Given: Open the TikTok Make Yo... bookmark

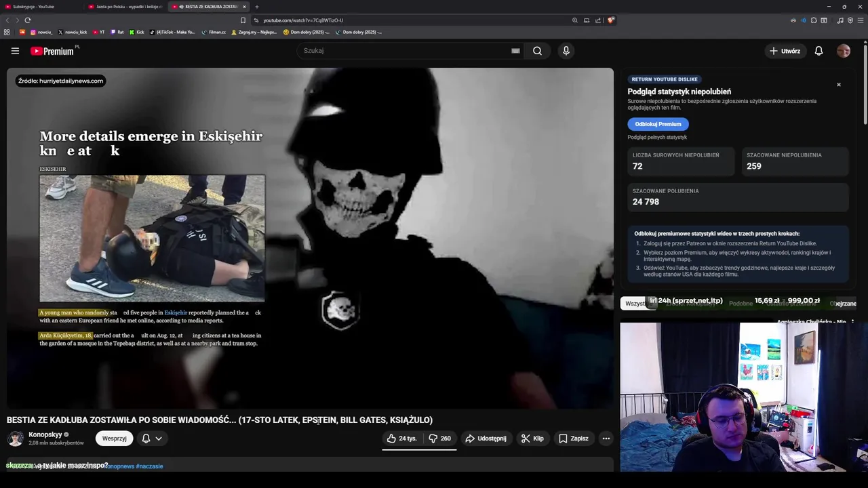Looking at the screenshot, I should pos(172,32).
